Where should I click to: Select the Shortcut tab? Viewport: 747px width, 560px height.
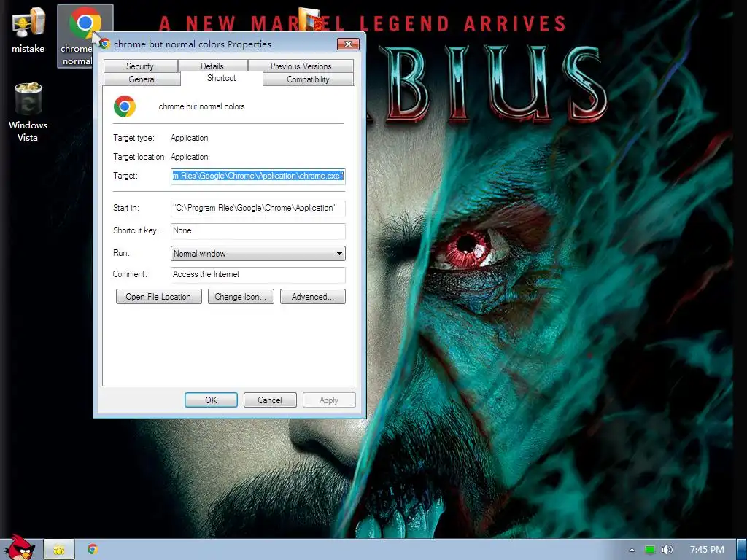[222, 78]
